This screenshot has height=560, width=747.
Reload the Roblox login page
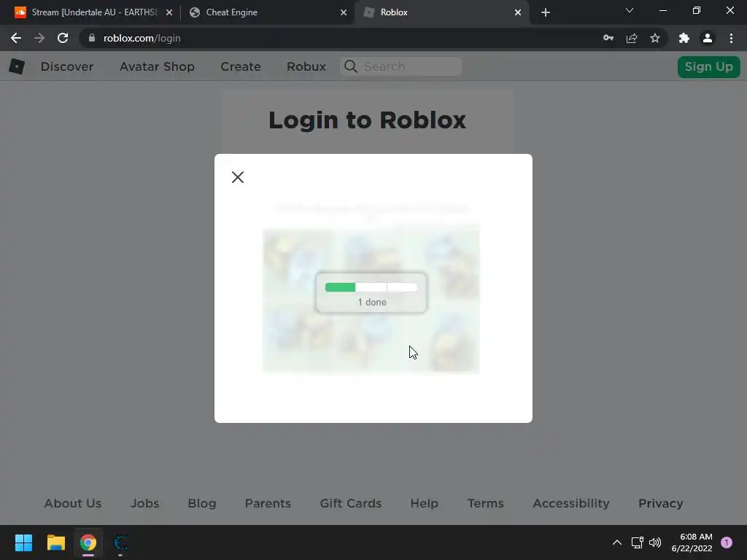63,38
